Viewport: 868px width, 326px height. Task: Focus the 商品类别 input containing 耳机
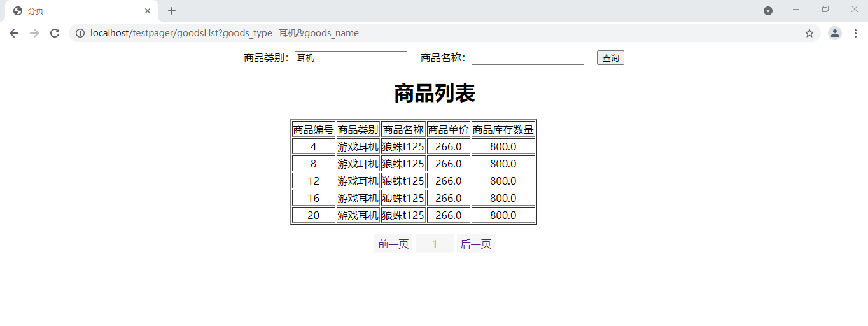coord(351,58)
